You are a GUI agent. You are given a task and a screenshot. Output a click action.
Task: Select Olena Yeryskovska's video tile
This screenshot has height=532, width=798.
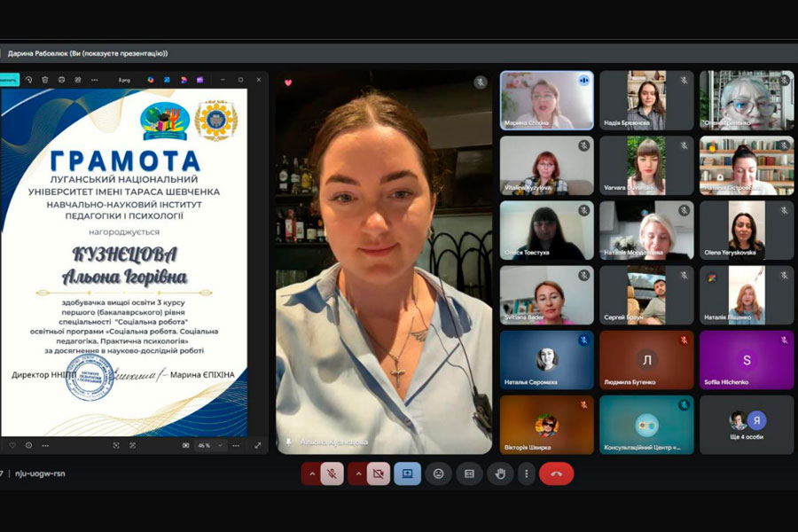click(747, 231)
